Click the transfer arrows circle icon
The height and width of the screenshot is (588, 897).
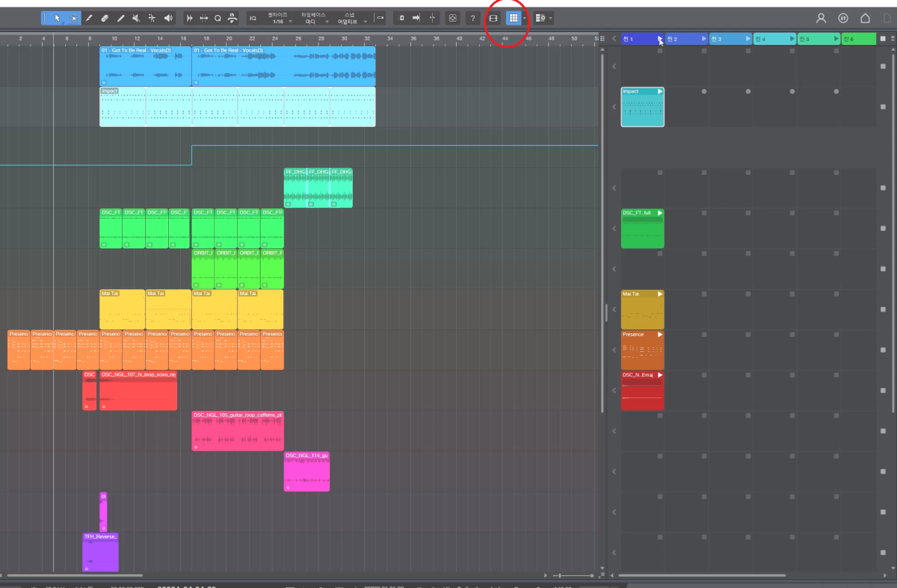click(x=843, y=18)
